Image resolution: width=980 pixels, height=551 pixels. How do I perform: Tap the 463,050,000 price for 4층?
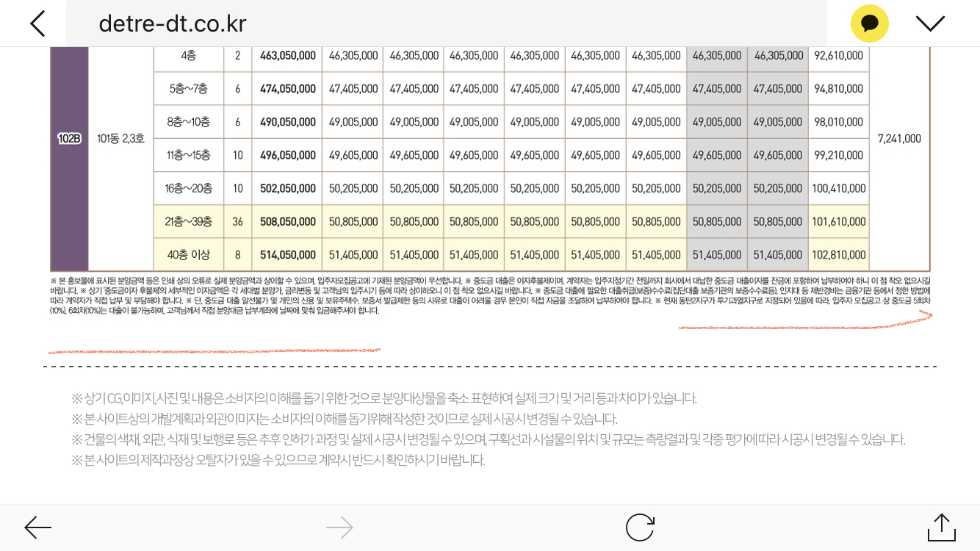pyautogui.click(x=287, y=56)
